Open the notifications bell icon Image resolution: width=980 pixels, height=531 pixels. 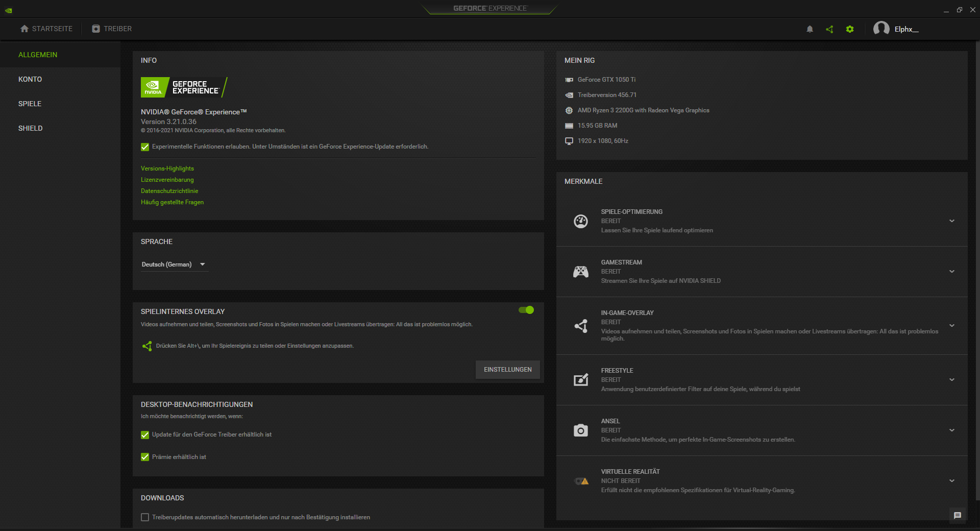[810, 29]
